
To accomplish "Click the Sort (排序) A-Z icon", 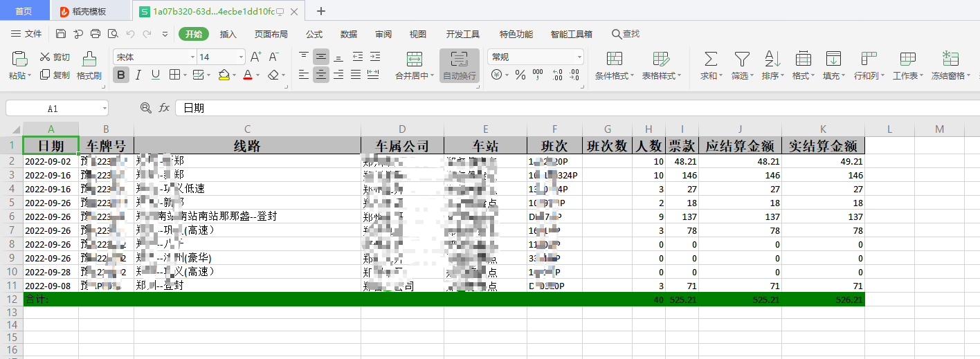I will click(x=772, y=59).
